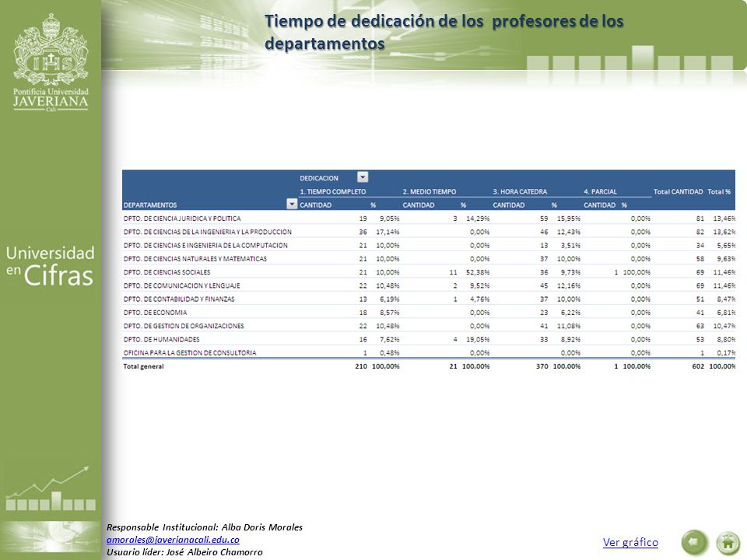
Task: Click the Javeriana university crest logo
Action: [51, 62]
